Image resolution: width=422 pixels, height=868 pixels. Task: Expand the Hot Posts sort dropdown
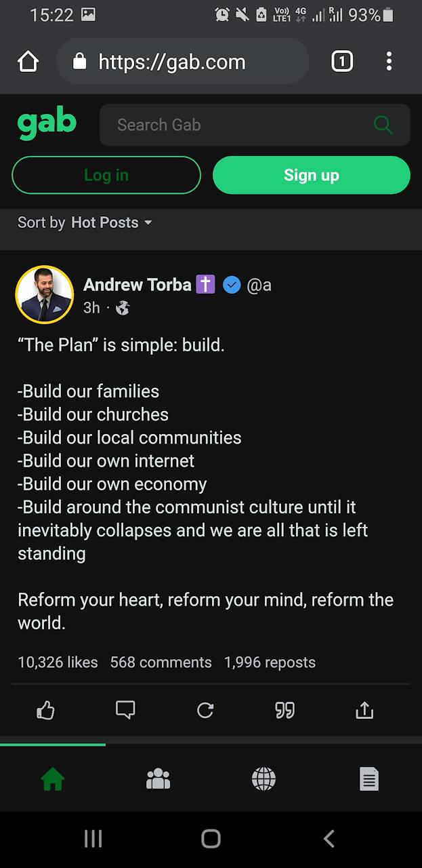112,222
